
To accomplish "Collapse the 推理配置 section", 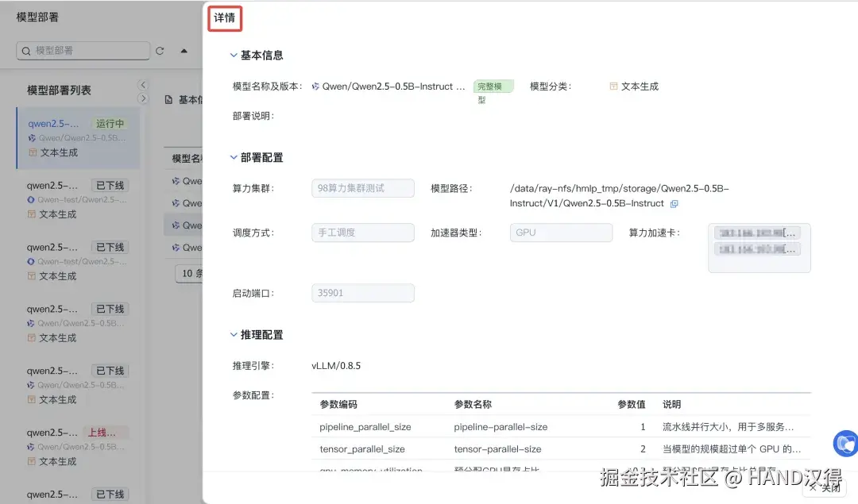I will [x=234, y=334].
